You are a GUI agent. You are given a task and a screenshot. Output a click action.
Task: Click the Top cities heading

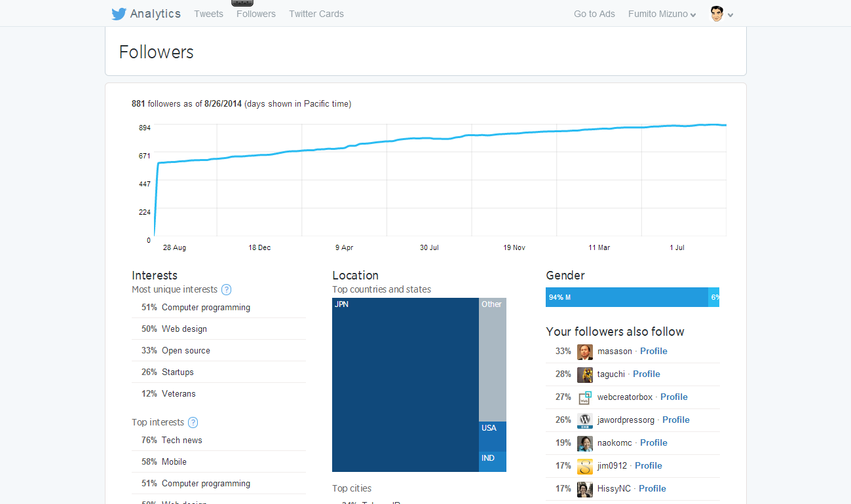[x=352, y=488]
